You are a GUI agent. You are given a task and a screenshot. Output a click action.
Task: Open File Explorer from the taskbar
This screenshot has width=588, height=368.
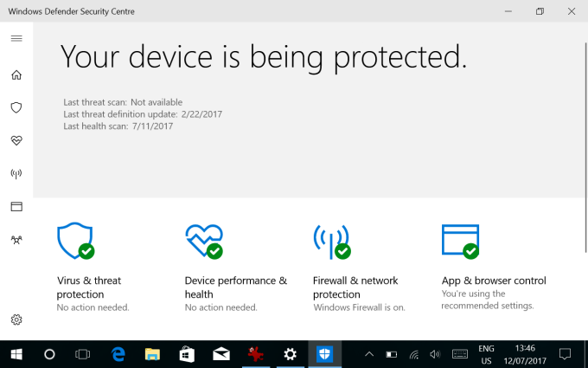pos(152,354)
